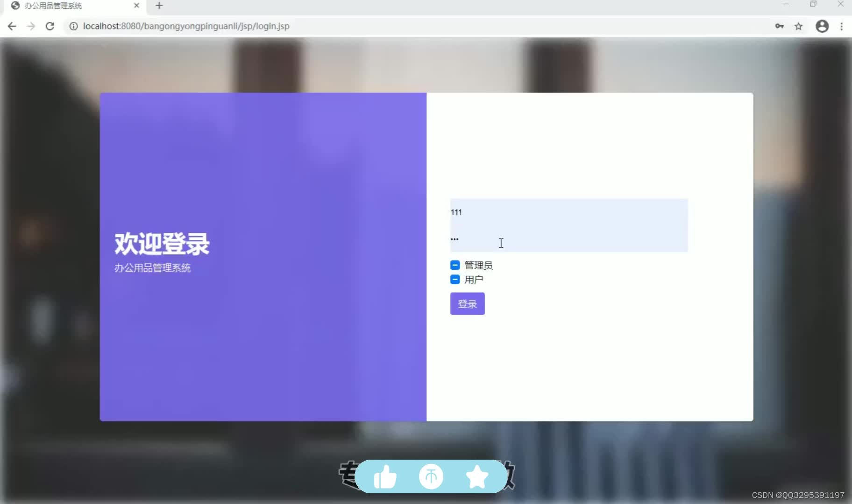The height and width of the screenshot is (504, 852).
Task: Bookmark this page with the star
Action: [x=799, y=26]
